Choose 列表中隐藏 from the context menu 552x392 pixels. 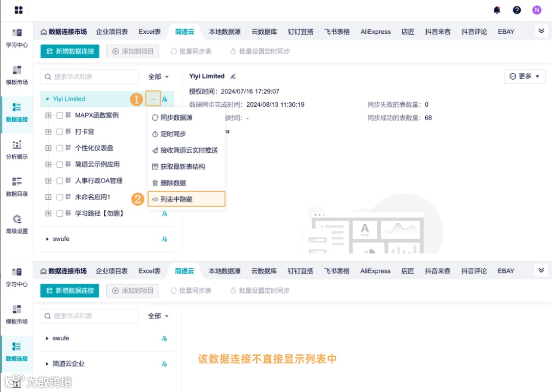pyautogui.click(x=176, y=199)
